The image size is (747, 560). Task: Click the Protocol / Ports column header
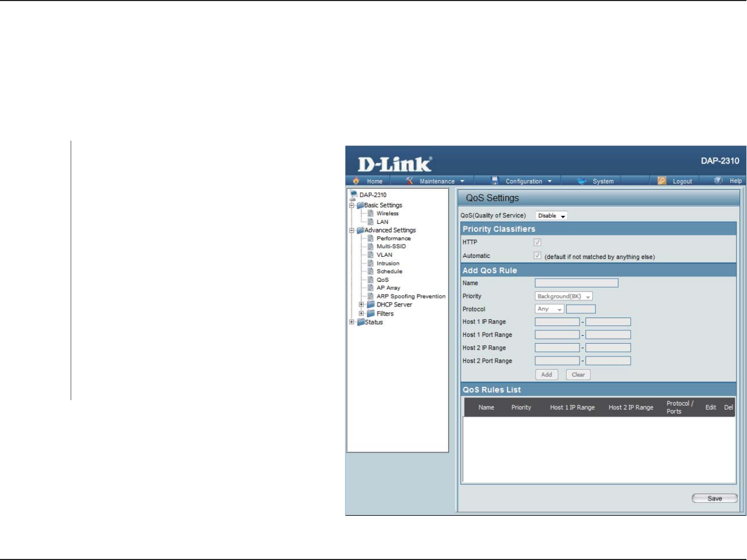[x=680, y=408]
